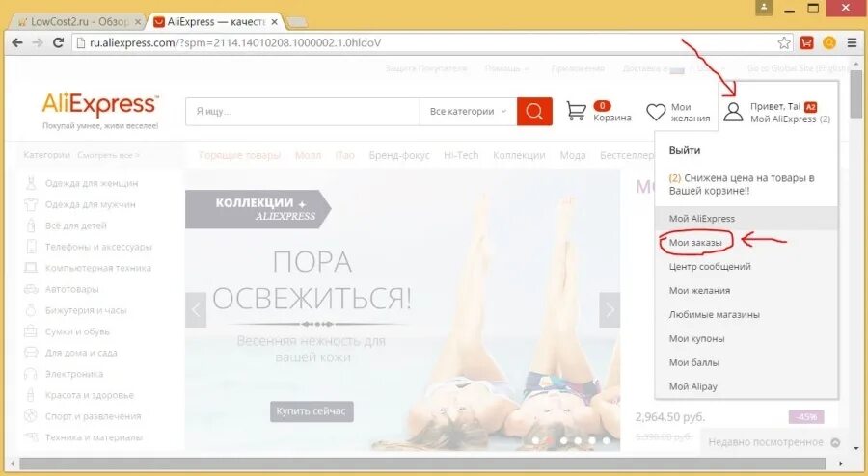Click Выйти to log out
This screenshot has height=476, width=868.
[x=684, y=150]
